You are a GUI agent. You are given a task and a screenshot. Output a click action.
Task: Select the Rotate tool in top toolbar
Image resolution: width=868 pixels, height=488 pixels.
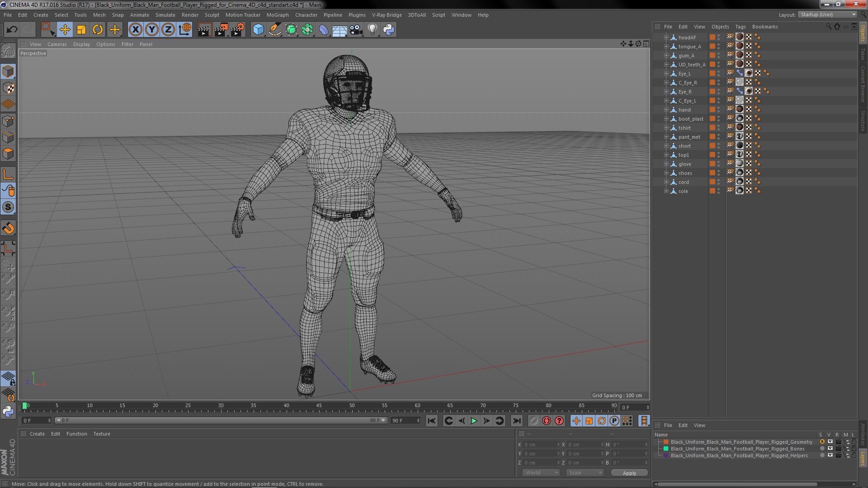click(98, 30)
